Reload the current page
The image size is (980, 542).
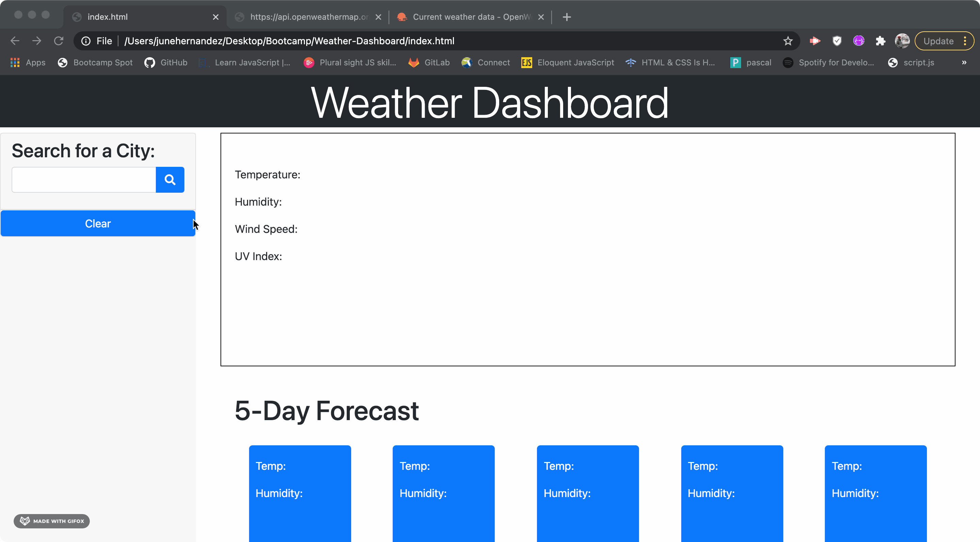pos(59,41)
